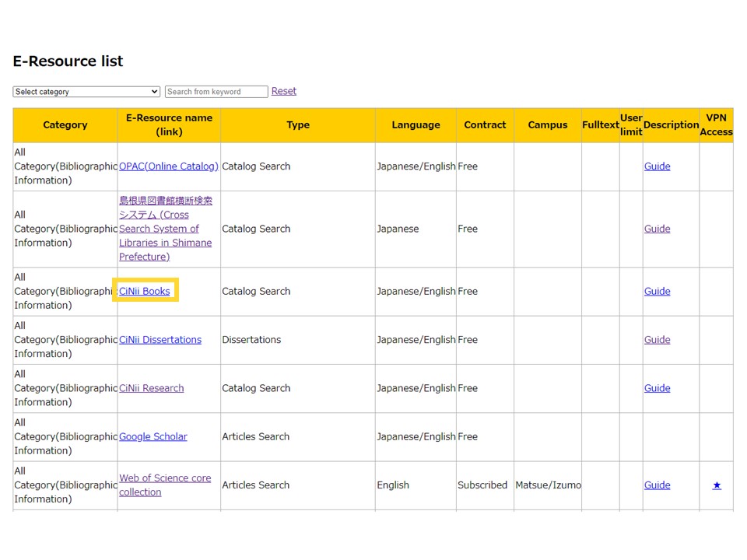
Task: Open Web of Science core collection link
Action: (165, 485)
